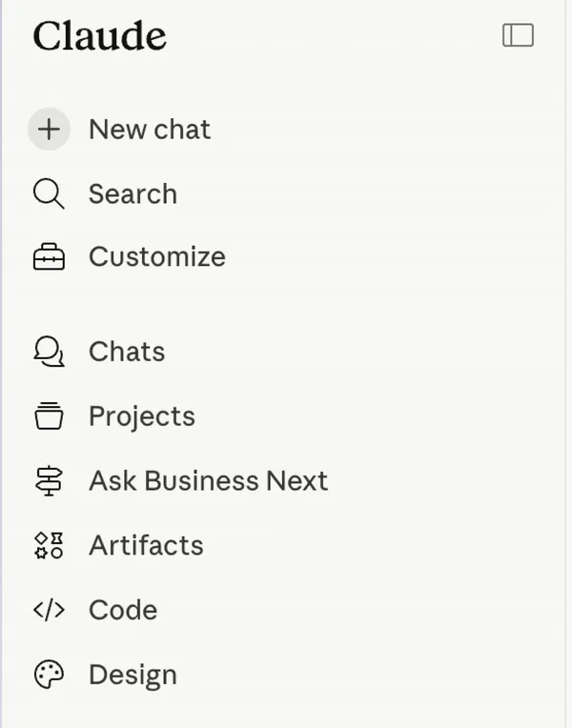Click the Claude logo
Screen dimensions: 572x728
tap(99, 36)
